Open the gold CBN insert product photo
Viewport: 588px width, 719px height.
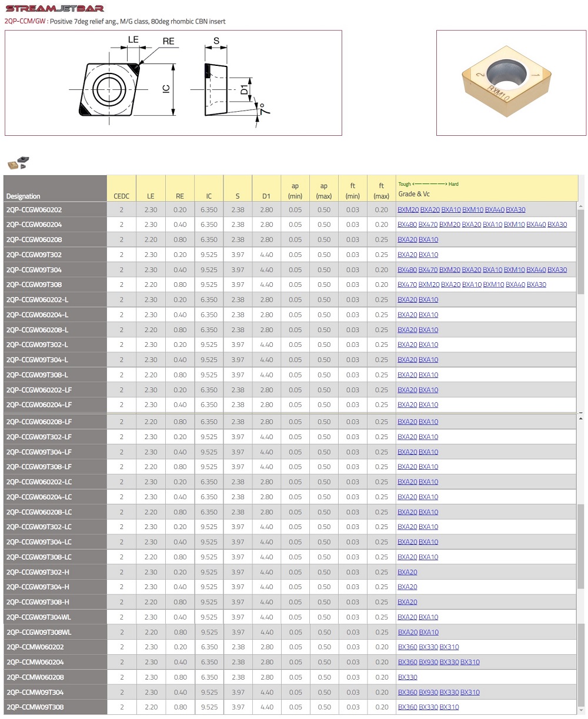(x=511, y=83)
